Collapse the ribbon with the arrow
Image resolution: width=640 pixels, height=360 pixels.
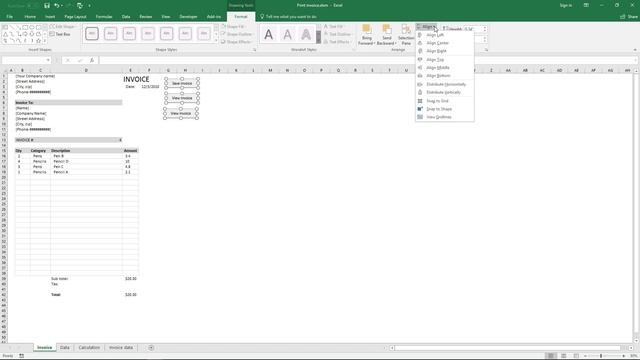coord(635,50)
